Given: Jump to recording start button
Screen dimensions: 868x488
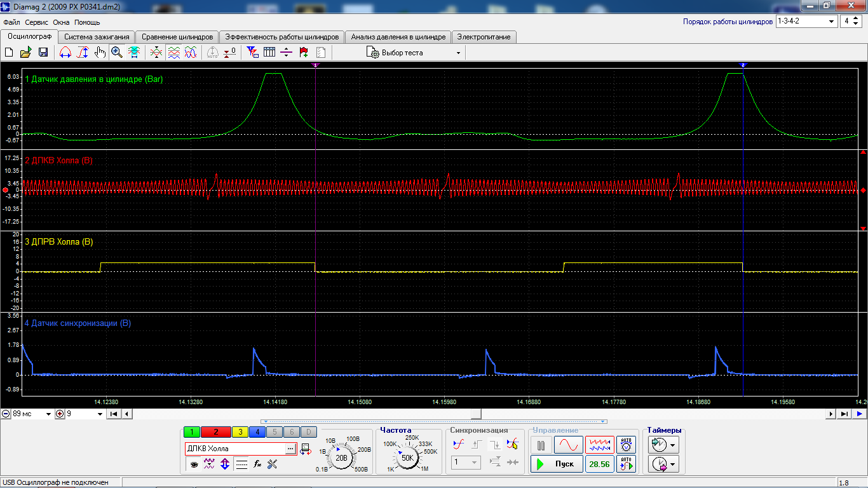Looking at the screenshot, I should pyautogui.click(x=114, y=414).
